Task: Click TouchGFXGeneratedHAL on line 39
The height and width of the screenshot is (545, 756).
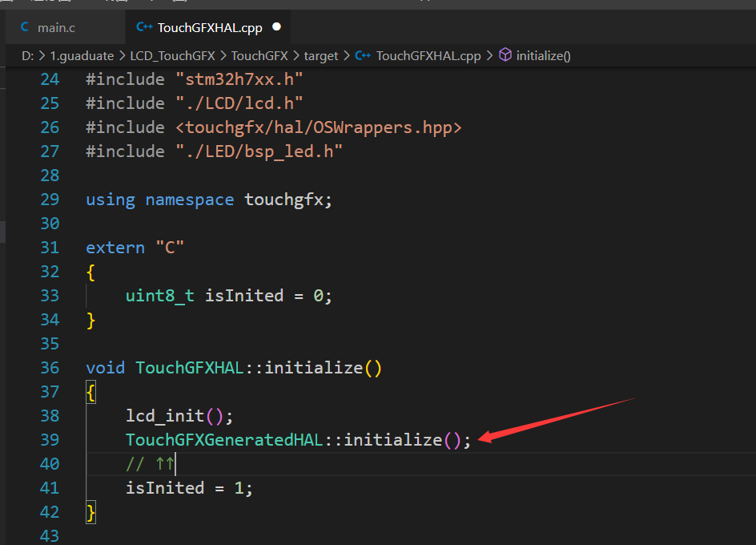Action: click(x=224, y=440)
